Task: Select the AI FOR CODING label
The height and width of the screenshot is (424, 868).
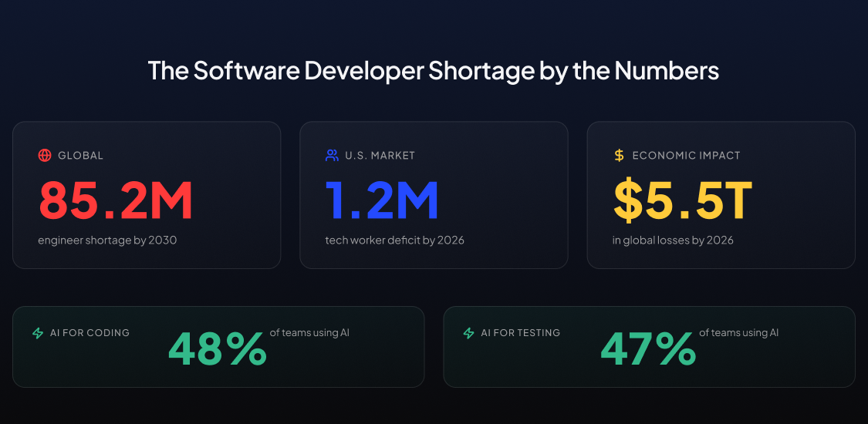Action: click(x=90, y=333)
